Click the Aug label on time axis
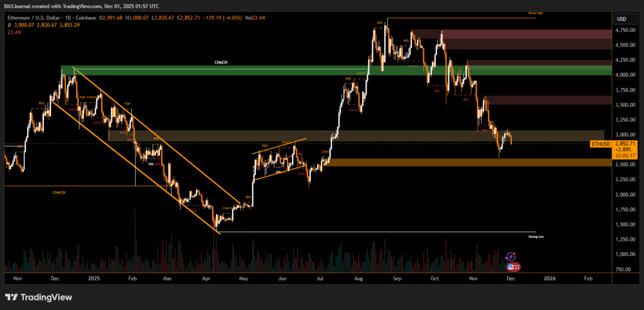This screenshot has height=310, width=644. (359, 277)
